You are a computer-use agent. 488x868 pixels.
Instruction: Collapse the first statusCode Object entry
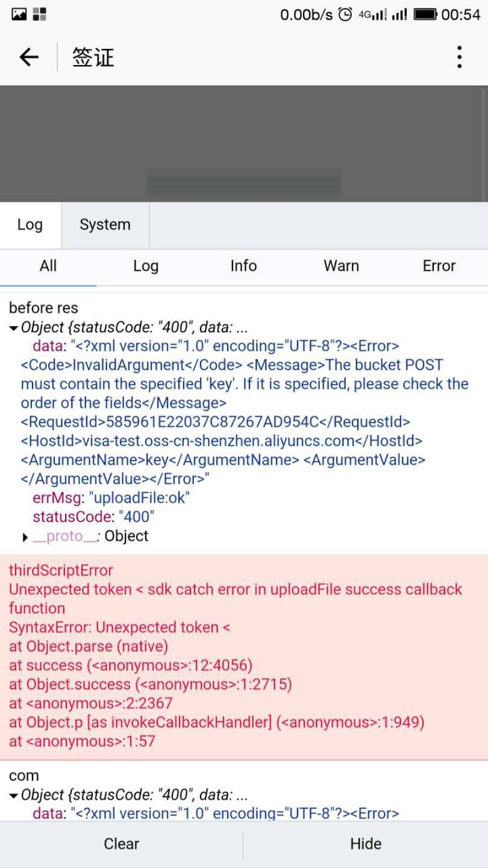13,329
